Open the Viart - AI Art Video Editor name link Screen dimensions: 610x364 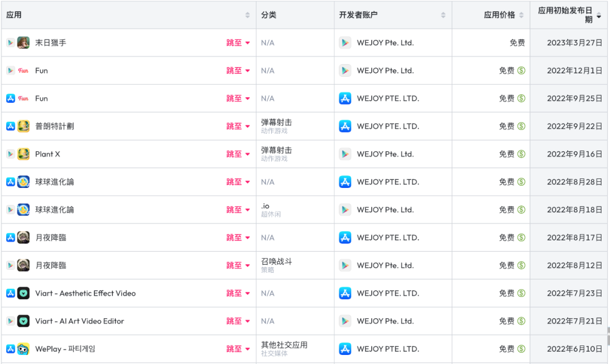pyautogui.click(x=80, y=321)
